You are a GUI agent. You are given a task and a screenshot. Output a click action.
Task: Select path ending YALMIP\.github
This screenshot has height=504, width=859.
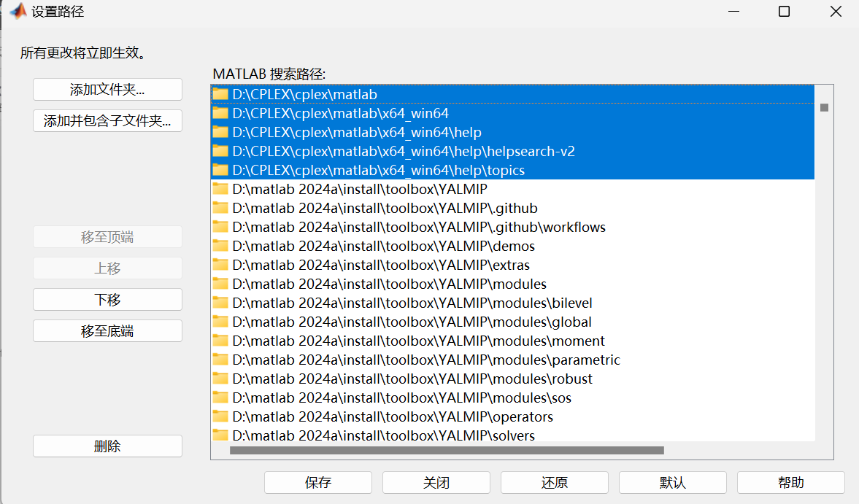click(513, 208)
